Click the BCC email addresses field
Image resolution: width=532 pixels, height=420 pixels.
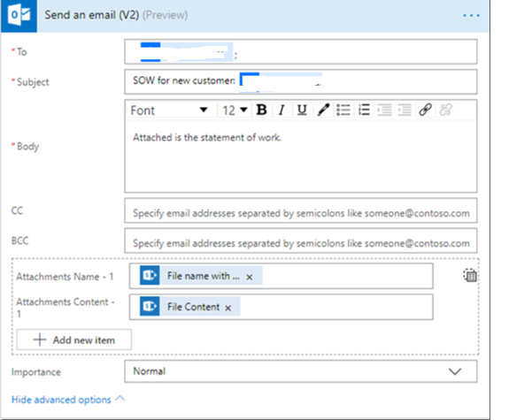[301, 241]
